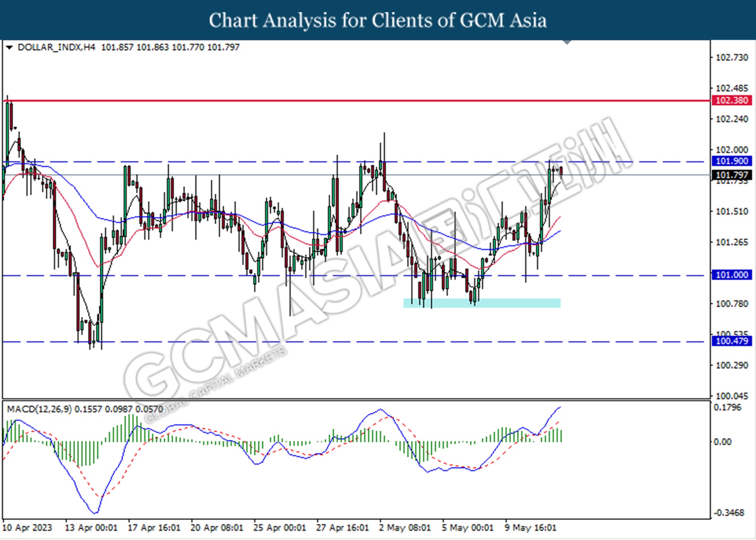Image resolution: width=756 pixels, height=540 pixels.
Task: Open the chart dropdown arrow beside DOLLAR_INDX
Action: click(9, 48)
